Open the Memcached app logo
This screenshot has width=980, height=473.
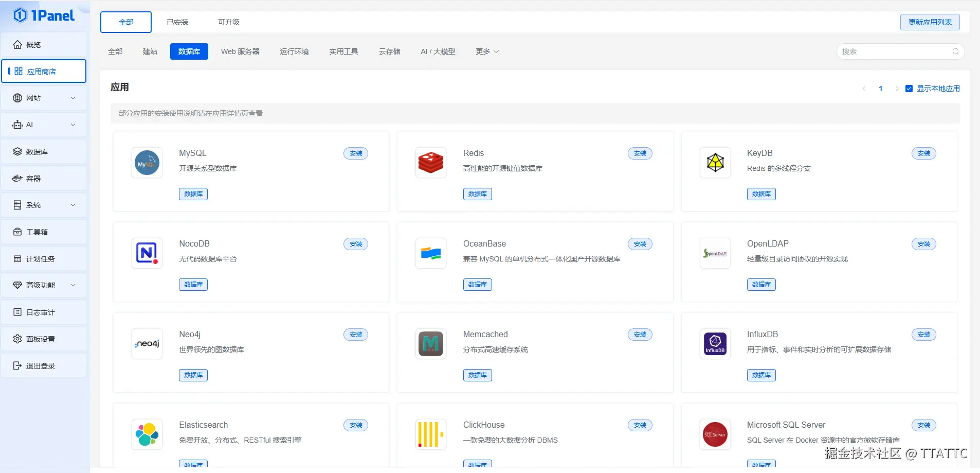pyautogui.click(x=431, y=344)
